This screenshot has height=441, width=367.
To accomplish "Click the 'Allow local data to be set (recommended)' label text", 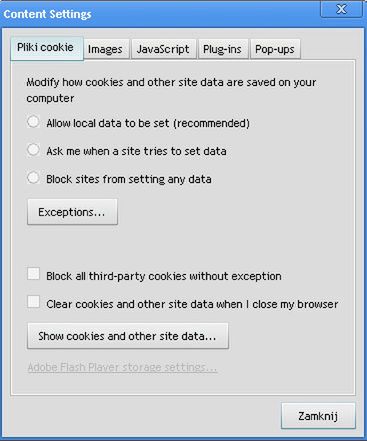I will pos(148,123).
